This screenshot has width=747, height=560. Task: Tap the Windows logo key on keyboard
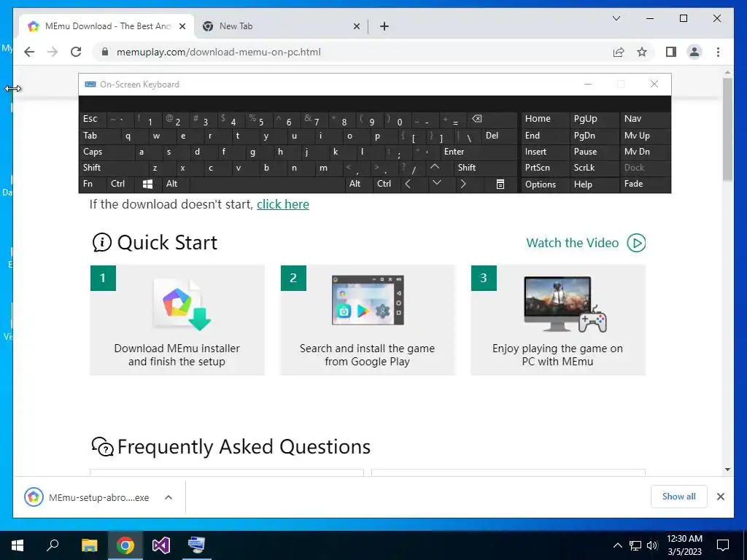[x=147, y=184]
